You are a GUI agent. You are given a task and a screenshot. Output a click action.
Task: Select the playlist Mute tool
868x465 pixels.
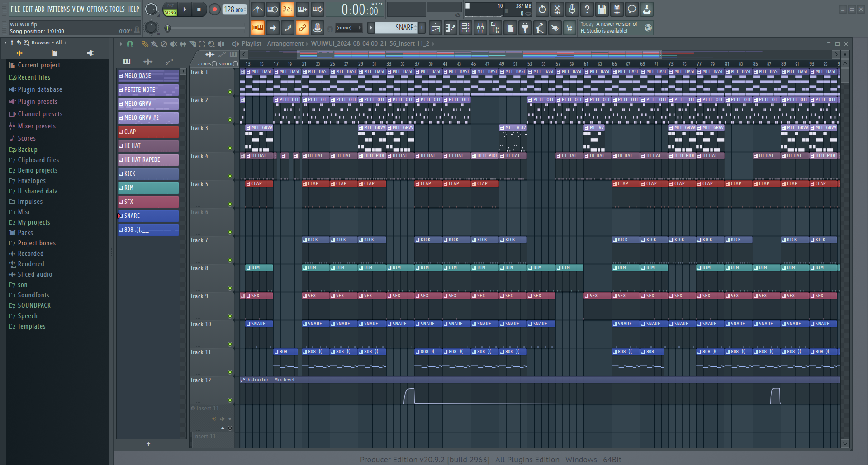173,44
